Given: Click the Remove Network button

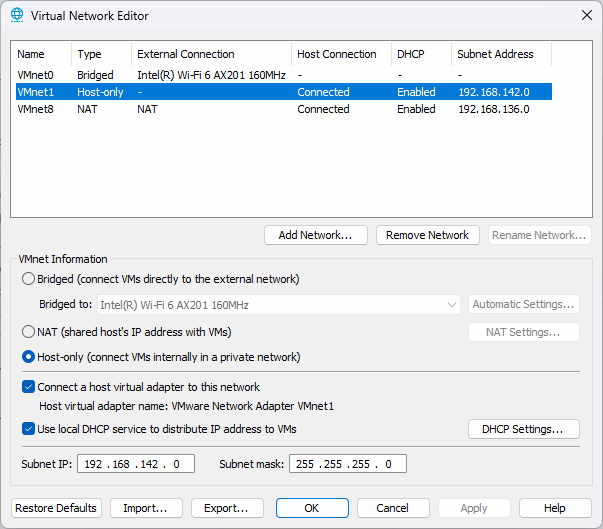Looking at the screenshot, I should [428, 235].
